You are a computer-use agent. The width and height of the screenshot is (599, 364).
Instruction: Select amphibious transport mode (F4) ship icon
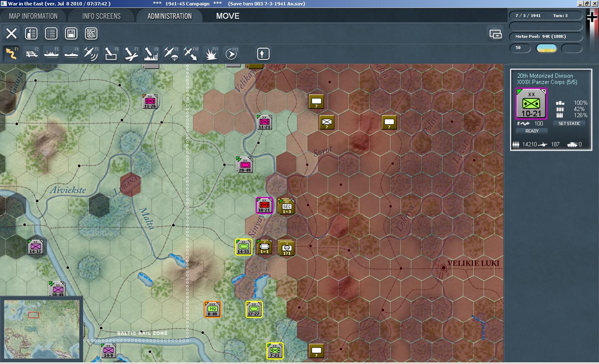[71, 54]
